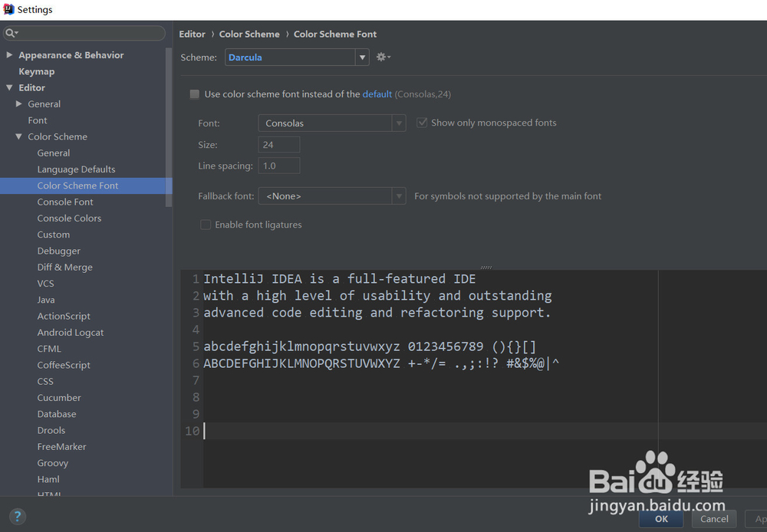The height and width of the screenshot is (532, 767).
Task: Select FreeMarker item
Action: (61, 447)
